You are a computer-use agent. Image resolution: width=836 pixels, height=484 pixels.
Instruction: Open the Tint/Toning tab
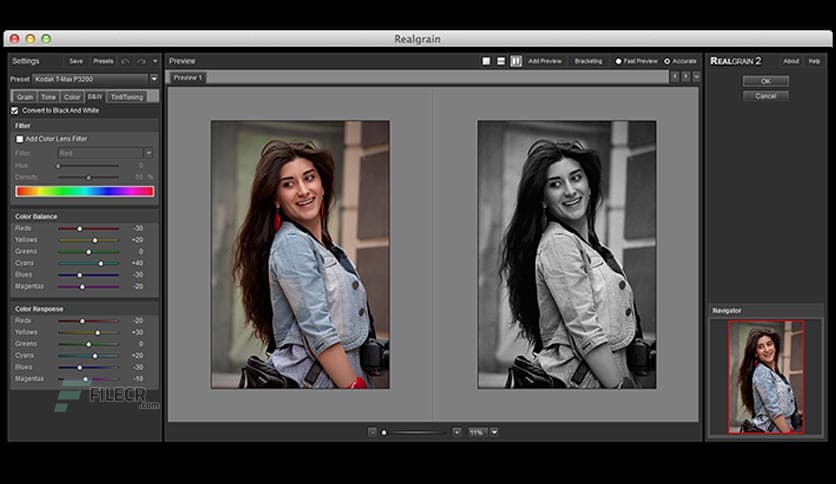click(127, 97)
